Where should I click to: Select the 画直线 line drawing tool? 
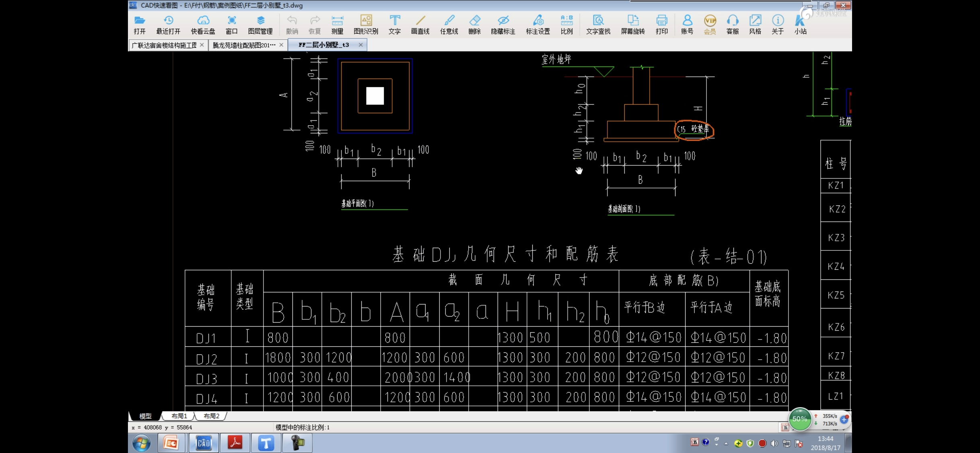coord(420,25)
